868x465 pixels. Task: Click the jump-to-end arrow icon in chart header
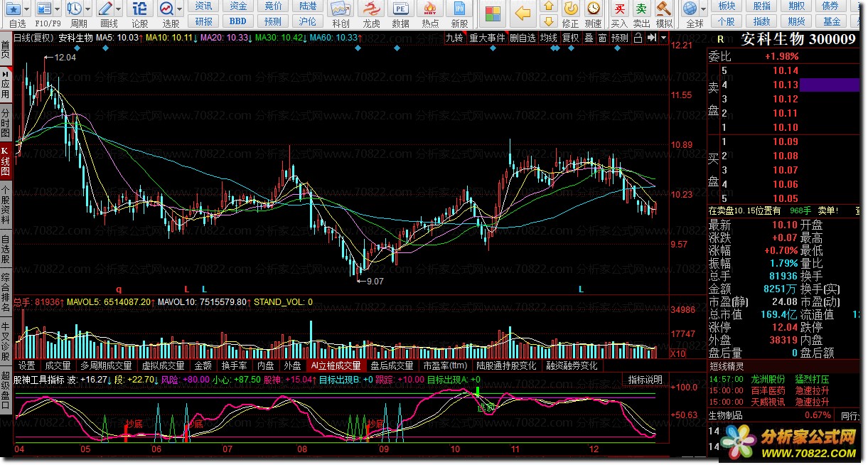[651, 38]
